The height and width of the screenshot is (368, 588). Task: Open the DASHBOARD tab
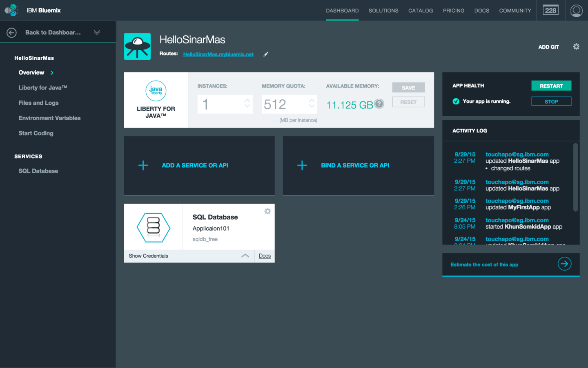pyautogui.click(x=342, y=11)
